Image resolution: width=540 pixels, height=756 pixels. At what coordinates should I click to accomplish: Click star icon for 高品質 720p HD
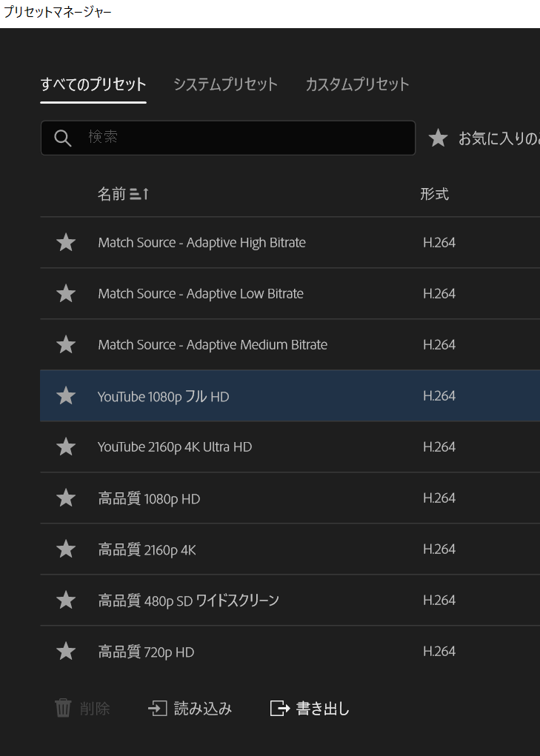(66, 652)
